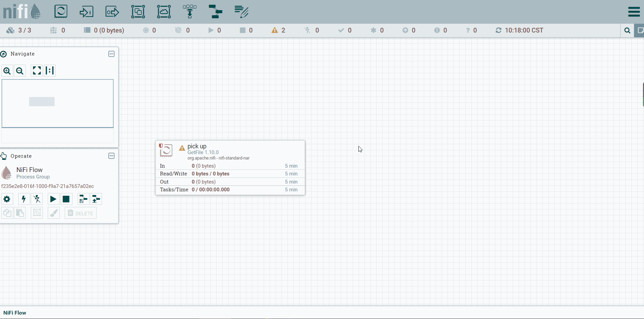
Task: Select the Processor toolbar icon
Action: point(61,12)
